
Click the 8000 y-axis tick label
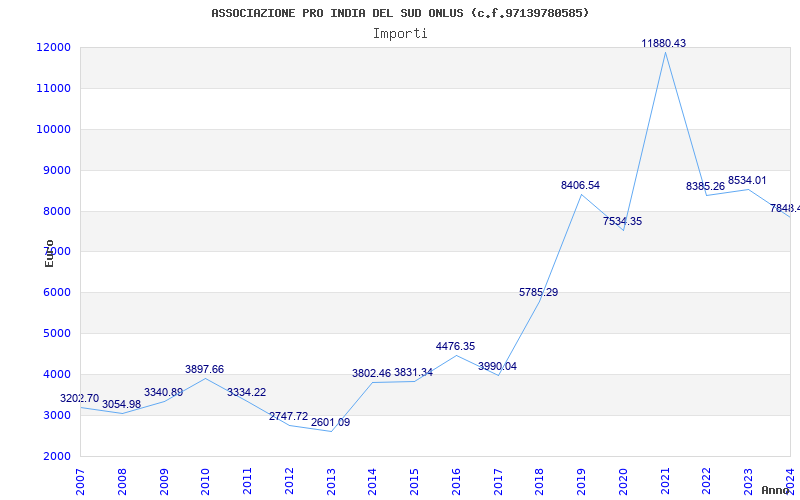point(56,211)
